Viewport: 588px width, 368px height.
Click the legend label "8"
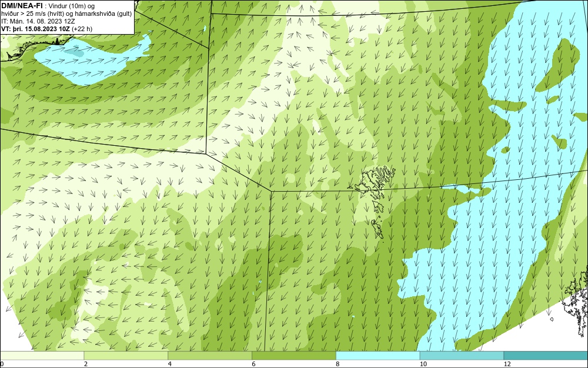[338, 364]
